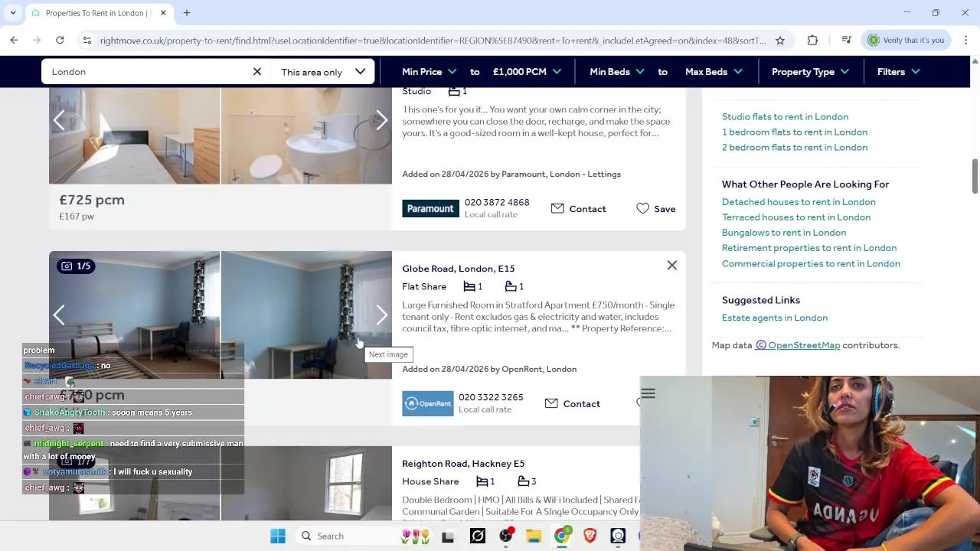
Task: Contact OpenRent about the Globe Road flat
Action: click(x=573, y=404)
